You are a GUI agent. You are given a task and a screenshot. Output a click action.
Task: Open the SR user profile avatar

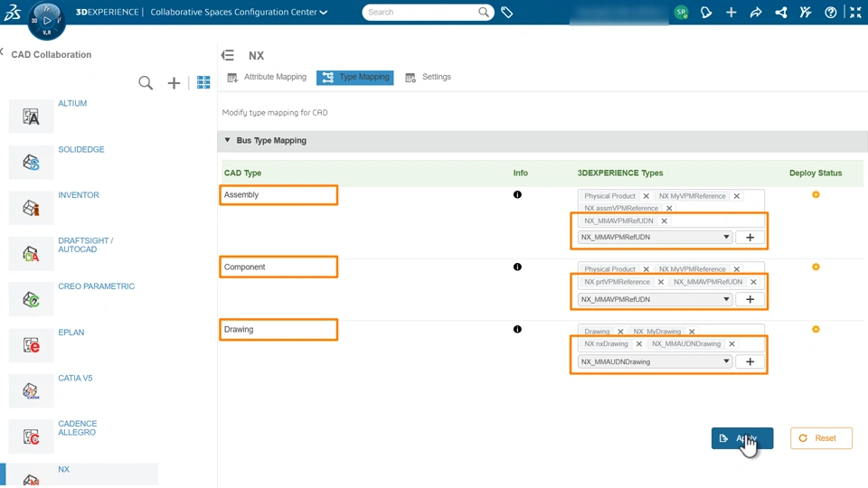[681, 12]
